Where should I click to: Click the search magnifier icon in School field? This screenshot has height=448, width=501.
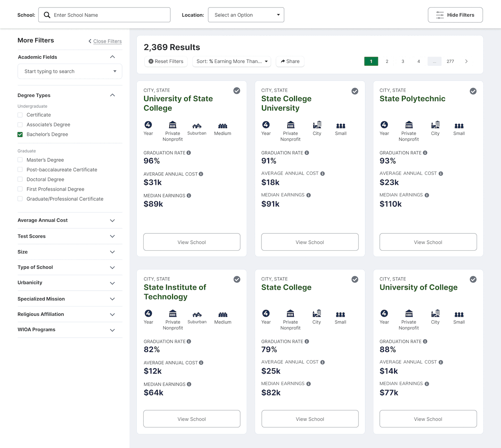47,15
